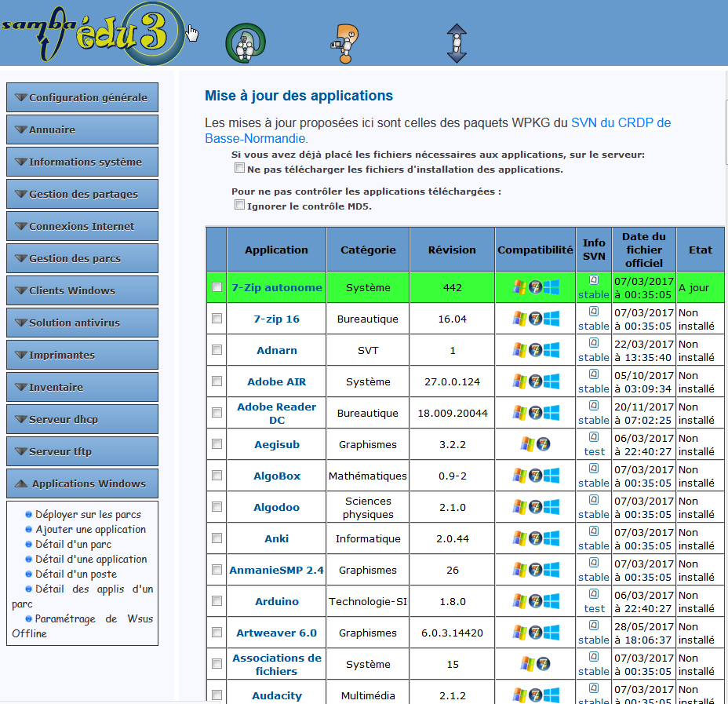Open SVN info icon for Adobe AIR
This screenshot has height=704, width=728.
(x=594, y=374)
